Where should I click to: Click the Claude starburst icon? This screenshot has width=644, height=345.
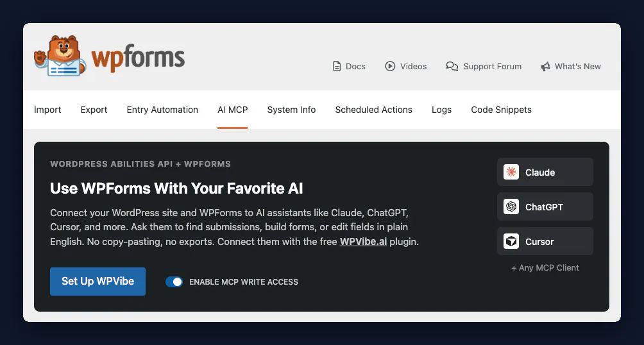(511, 172)
